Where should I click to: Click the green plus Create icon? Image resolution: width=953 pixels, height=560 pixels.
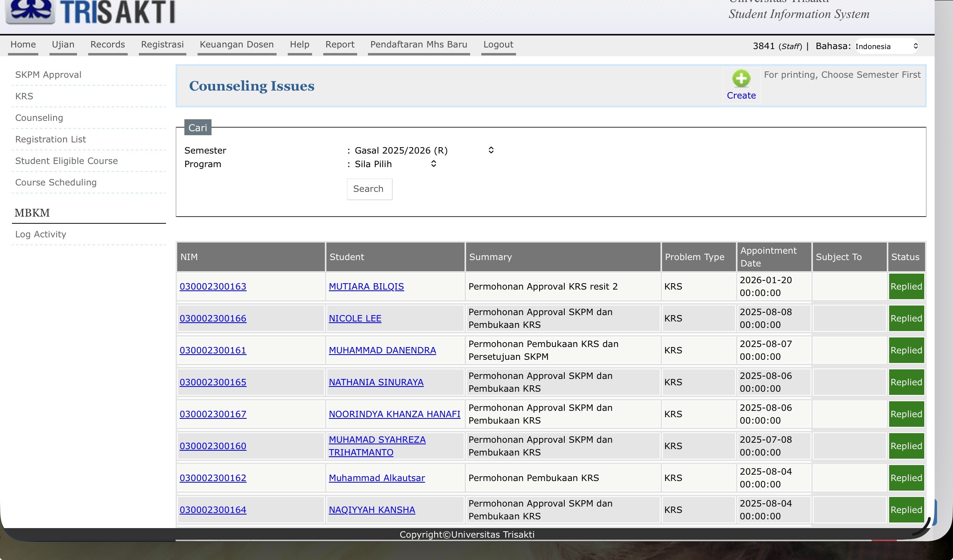[741, 79]
